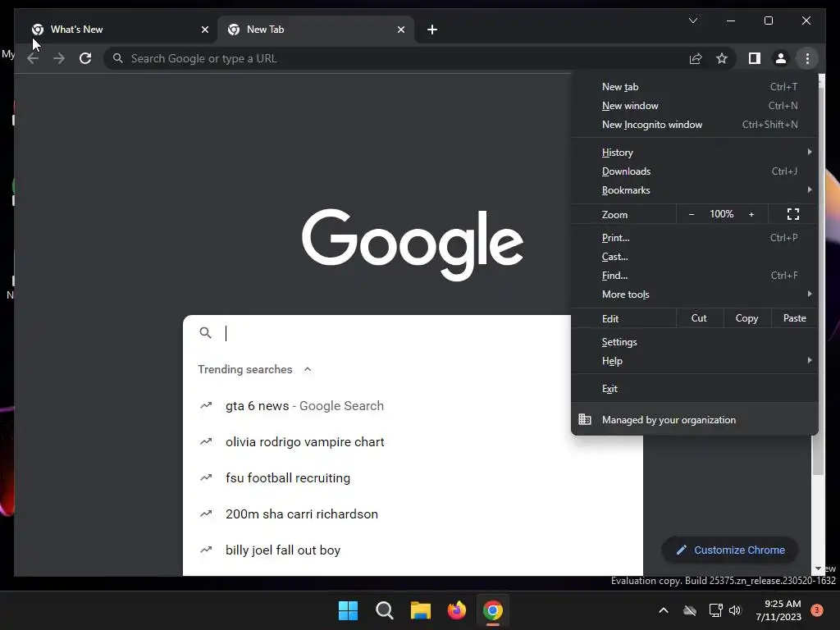Click the Customize Chrome button
Viewport: 840px width, 630px height.
[729, 550]
